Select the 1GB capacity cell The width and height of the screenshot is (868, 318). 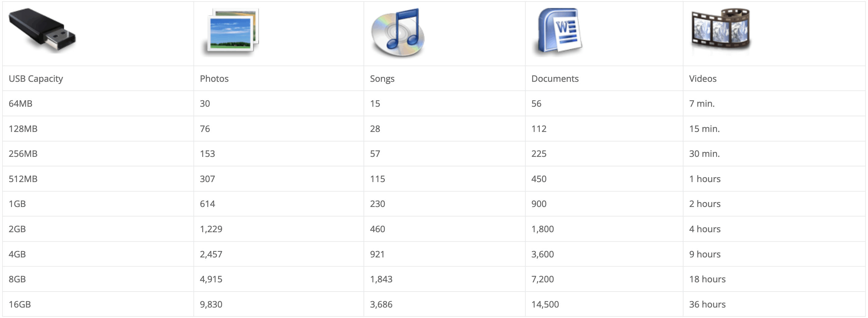(x=17, y=204)
